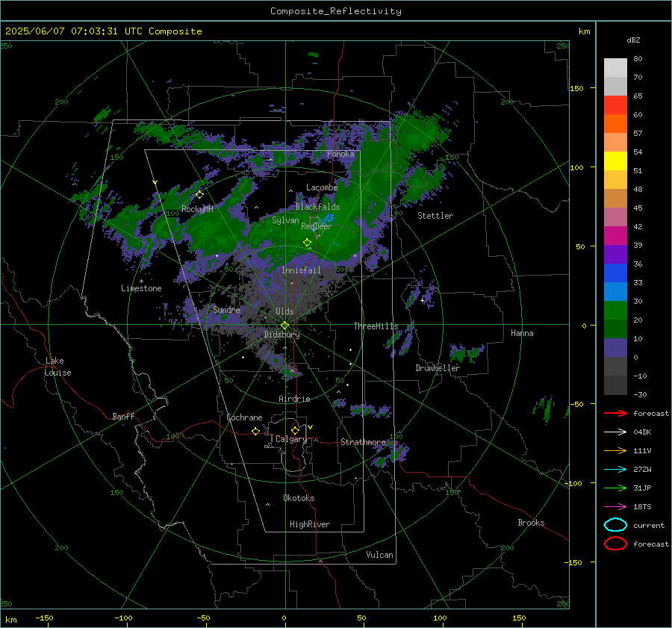The image size is (672, 628).
Task: Click the Okotoks city label
Action: (299, 498)
